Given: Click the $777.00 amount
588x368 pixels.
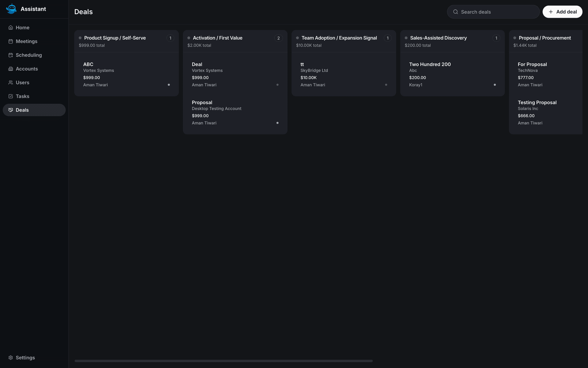Looking at the screenshot, I should pyautogui.click(x=526, y=78).
